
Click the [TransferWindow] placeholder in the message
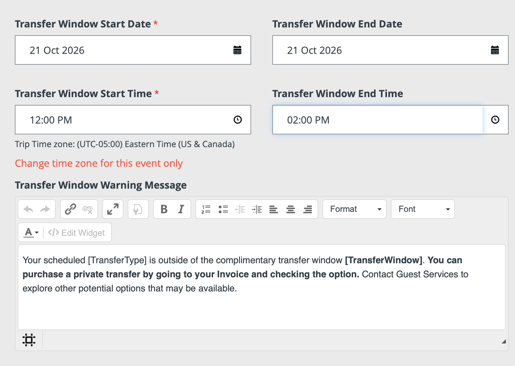(384, 260)
